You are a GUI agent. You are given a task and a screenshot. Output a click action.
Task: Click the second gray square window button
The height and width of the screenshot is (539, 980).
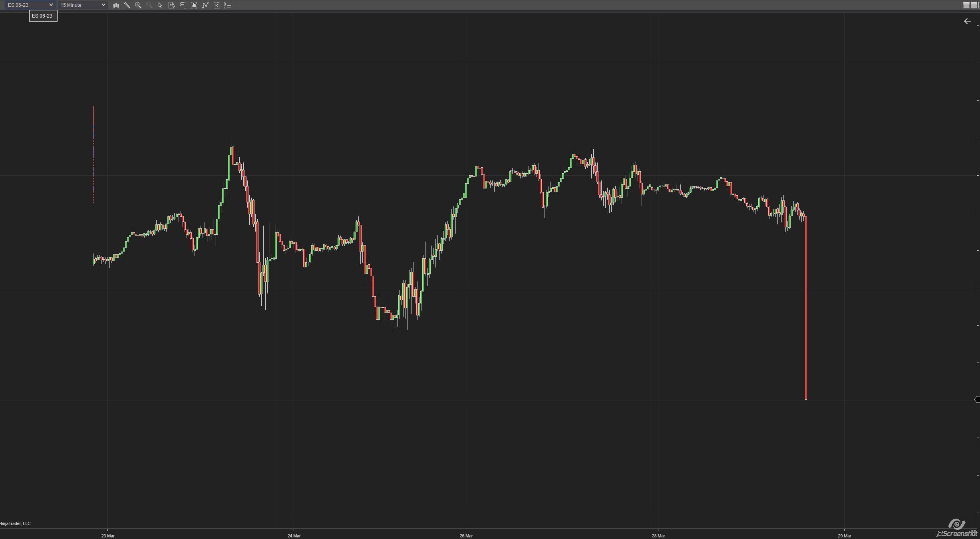[x=974, y=5]
